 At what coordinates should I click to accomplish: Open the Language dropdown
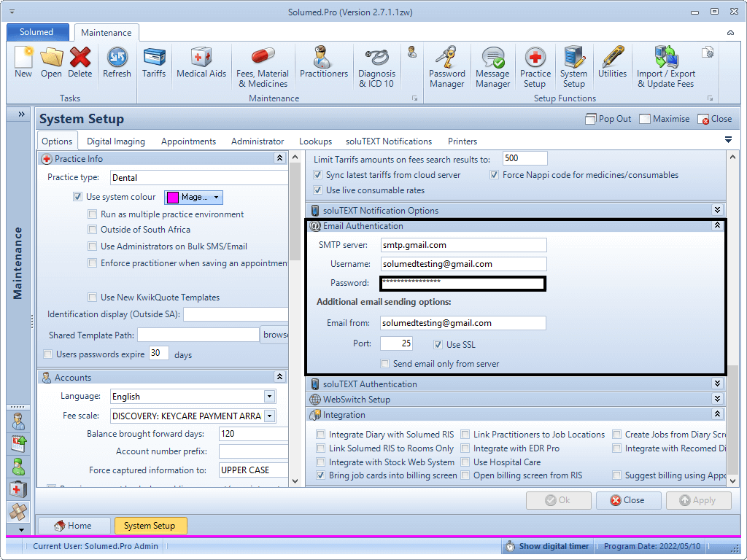(269, 397)
